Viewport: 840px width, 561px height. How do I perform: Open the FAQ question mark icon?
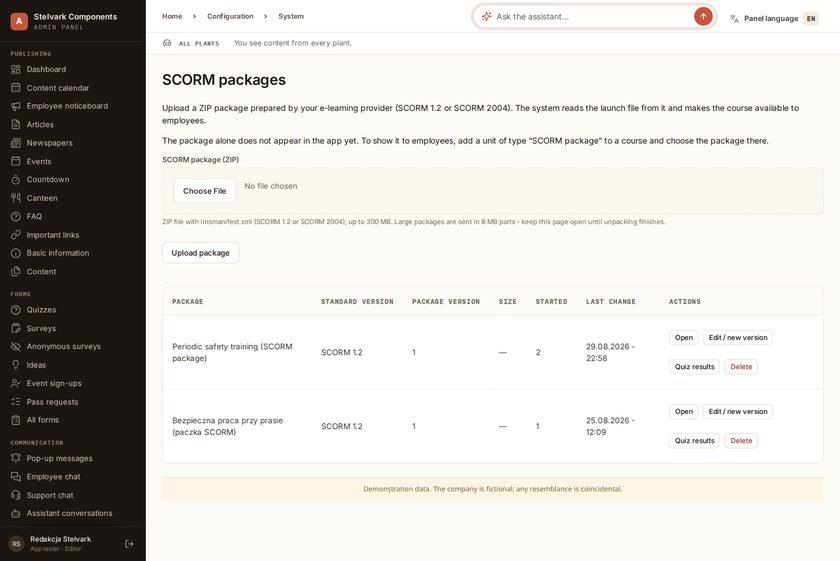pyautogui.click(x=16, y=216)
